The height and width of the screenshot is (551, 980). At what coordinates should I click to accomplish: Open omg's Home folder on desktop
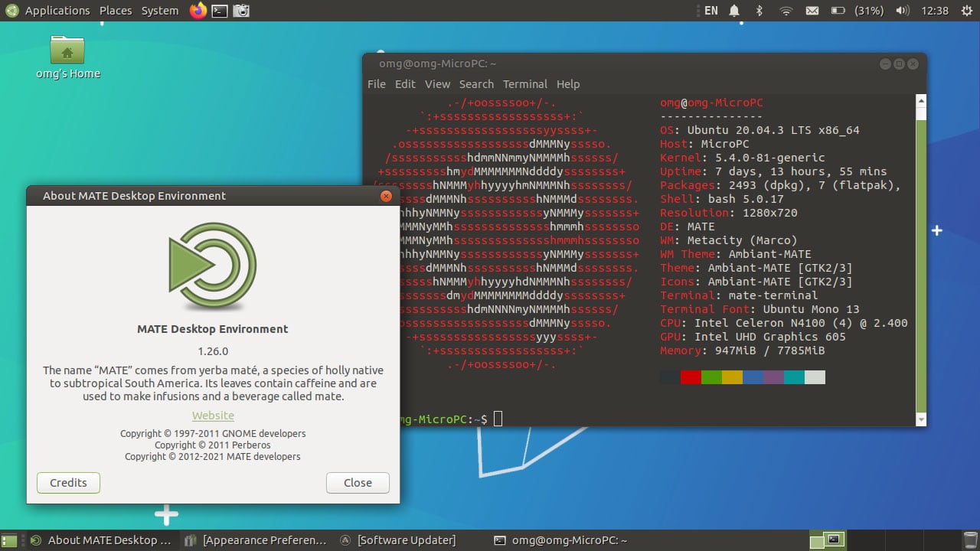[x=68, y=57]
